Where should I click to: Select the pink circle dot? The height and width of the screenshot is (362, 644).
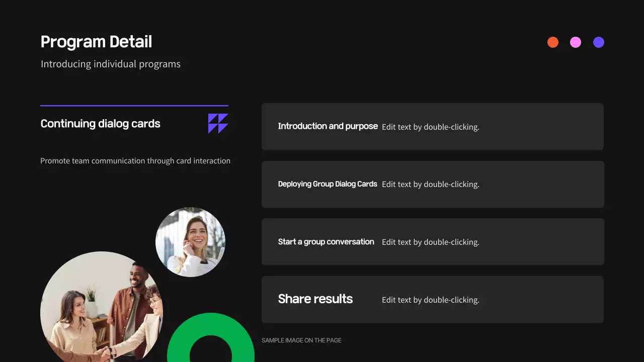576,42
